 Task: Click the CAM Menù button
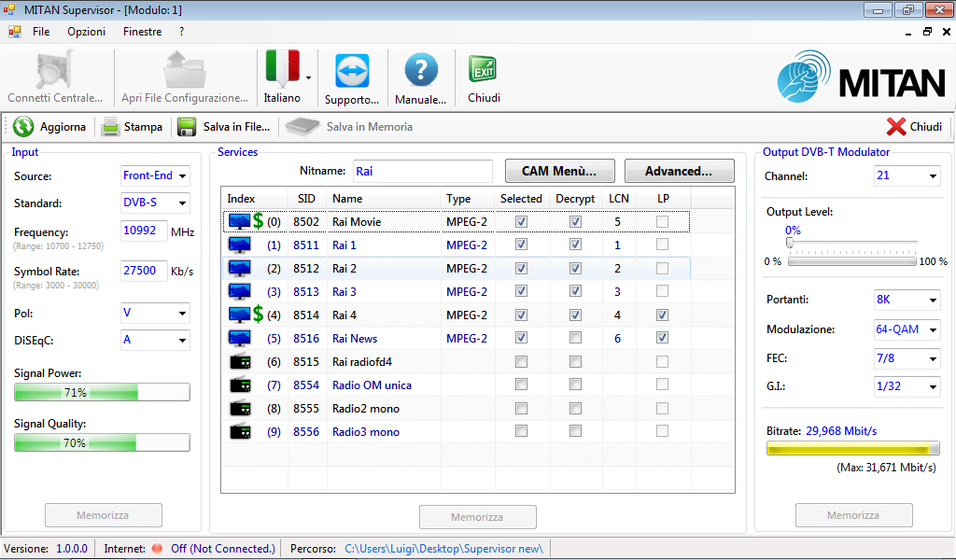(560, 171)
